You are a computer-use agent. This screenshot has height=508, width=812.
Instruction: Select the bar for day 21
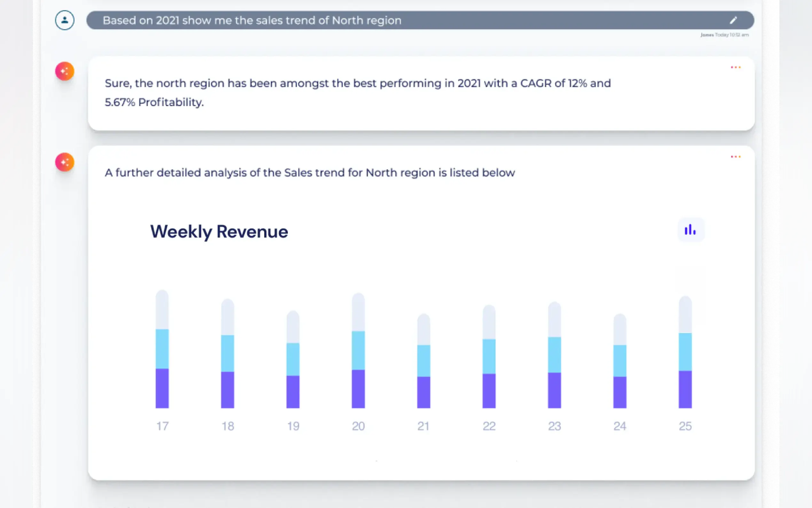point(423,361)
